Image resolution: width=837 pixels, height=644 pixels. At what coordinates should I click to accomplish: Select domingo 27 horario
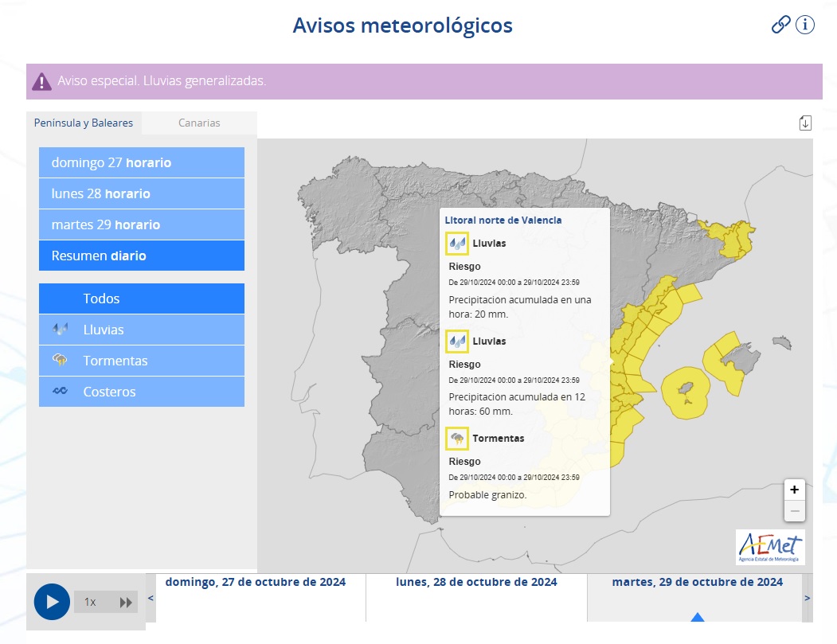142,162
